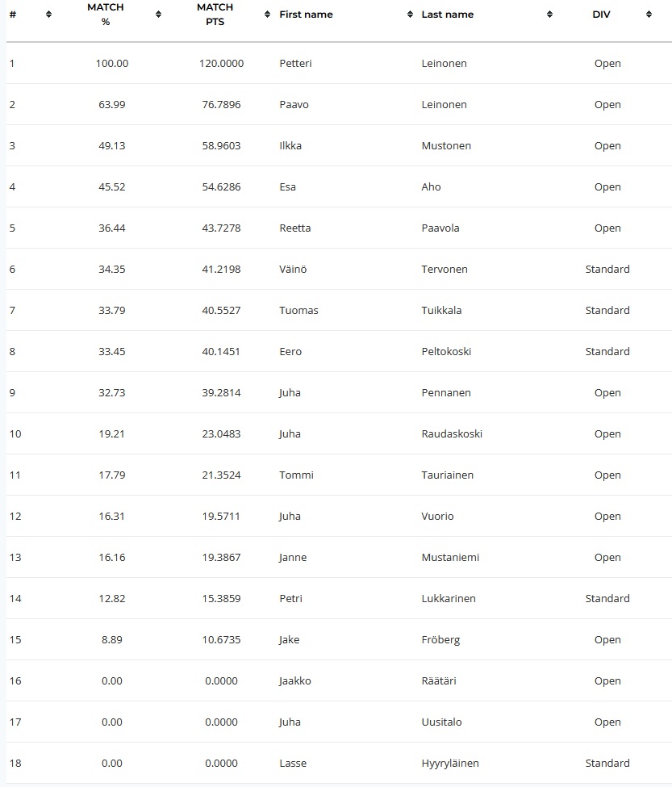Click sort arrows next to MATCH PTS header
672x787 pixels.
pos(267,15)
